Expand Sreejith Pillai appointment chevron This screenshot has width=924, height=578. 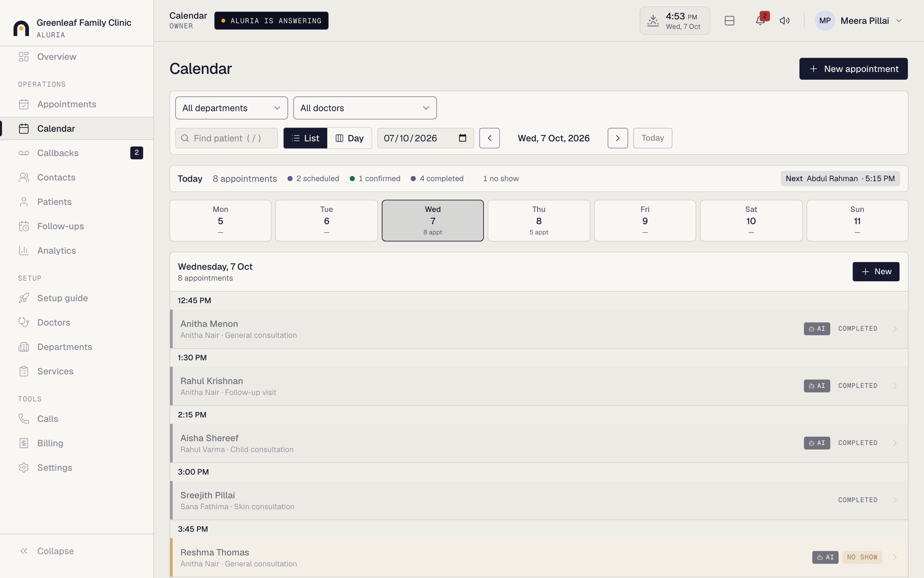click(895, 500)
